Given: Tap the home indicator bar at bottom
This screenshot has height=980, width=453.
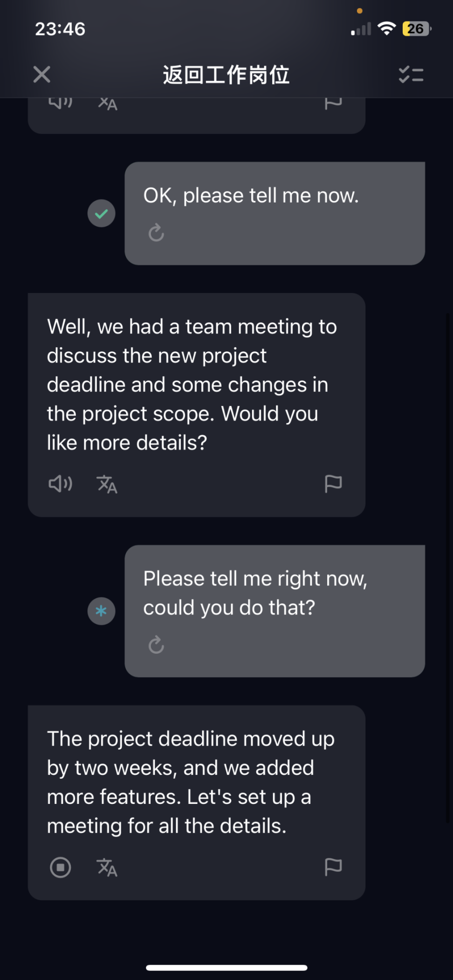Looking at the screenshot, I should pyautogui.click(x=226, y=968).
